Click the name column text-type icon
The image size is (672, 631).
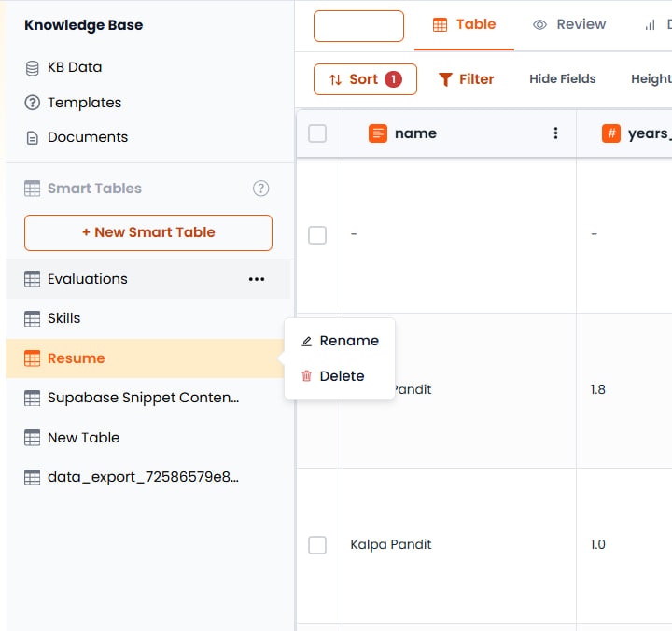click(378, 133)
